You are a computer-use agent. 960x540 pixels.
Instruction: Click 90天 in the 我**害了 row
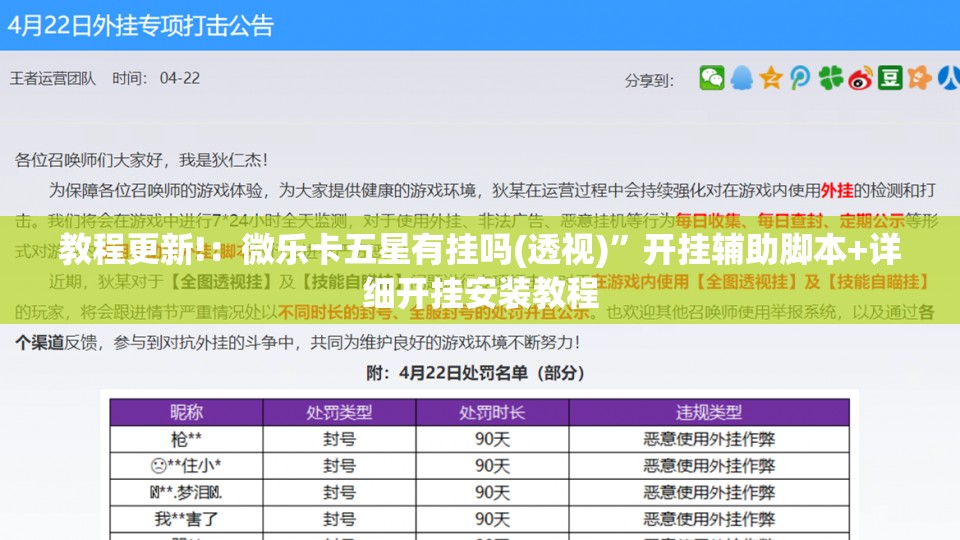pyautogui.click(x=492, y=519)
